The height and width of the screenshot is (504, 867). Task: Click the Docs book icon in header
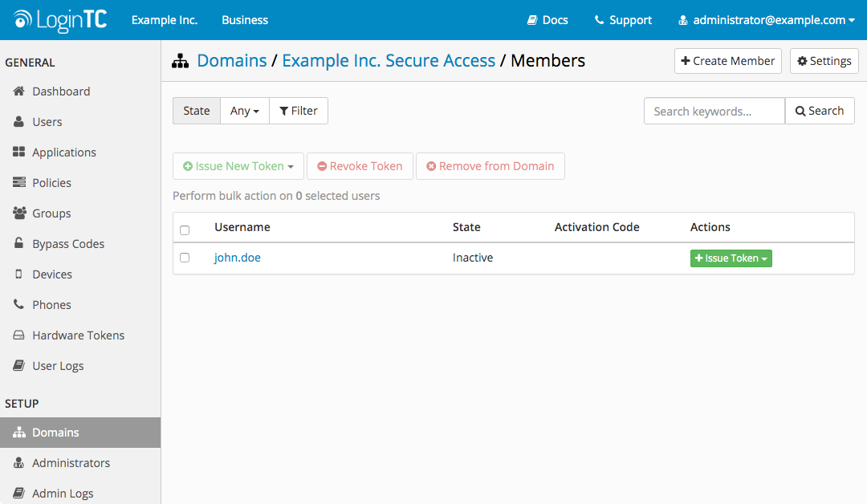pos(532,20)
